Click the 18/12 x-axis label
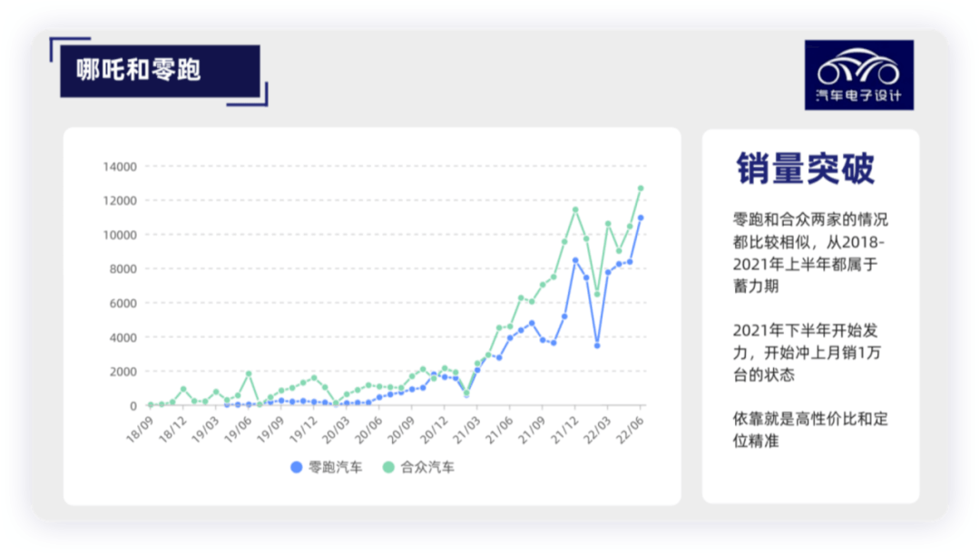Image resolution: width=980 pixels, height=554 pixels. point(171,430)
